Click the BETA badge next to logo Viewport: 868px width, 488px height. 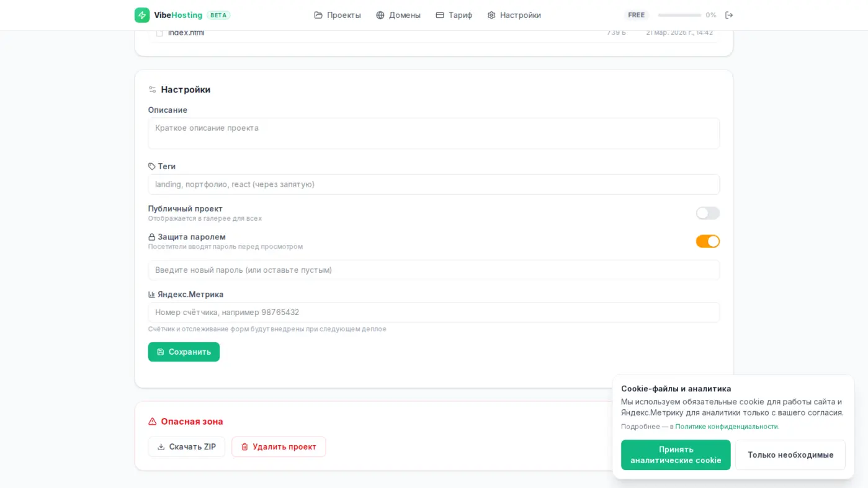(x=218, y=15)
